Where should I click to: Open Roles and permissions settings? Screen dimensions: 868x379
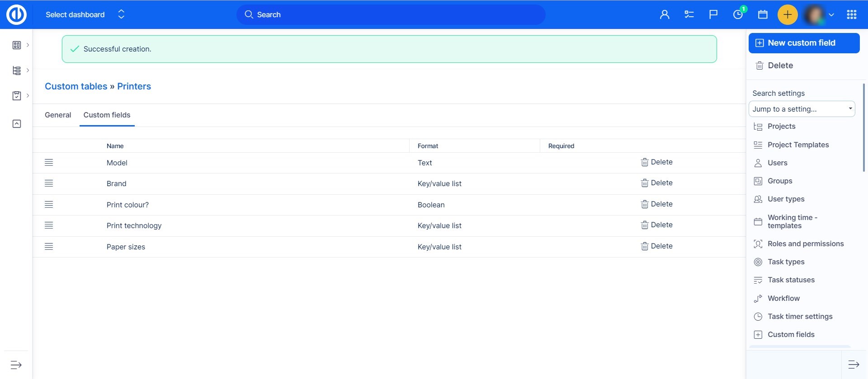pos(805,243)
